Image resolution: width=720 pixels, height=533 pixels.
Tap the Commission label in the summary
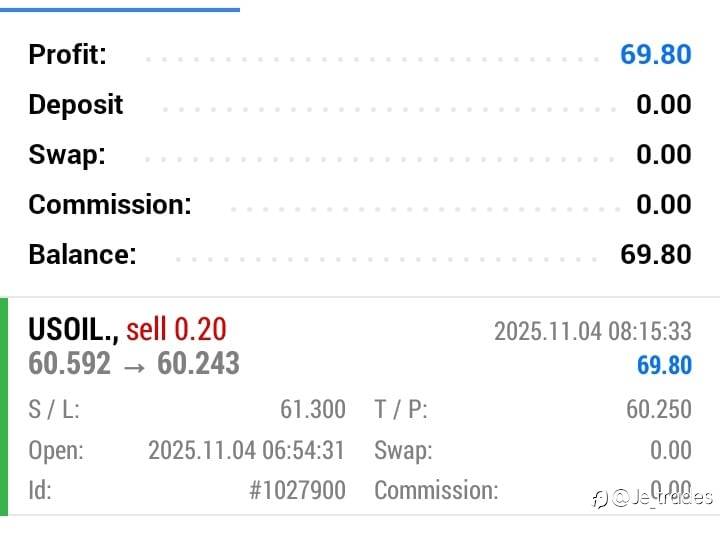point(110,204)
